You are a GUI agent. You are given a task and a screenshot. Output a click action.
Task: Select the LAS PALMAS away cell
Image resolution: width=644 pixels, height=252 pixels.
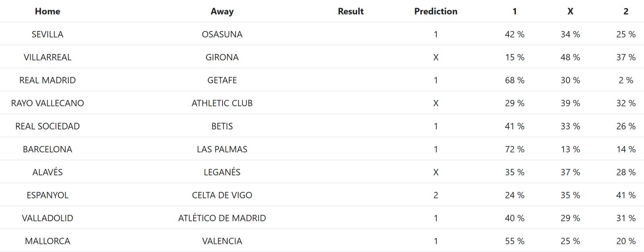point(222,149)
